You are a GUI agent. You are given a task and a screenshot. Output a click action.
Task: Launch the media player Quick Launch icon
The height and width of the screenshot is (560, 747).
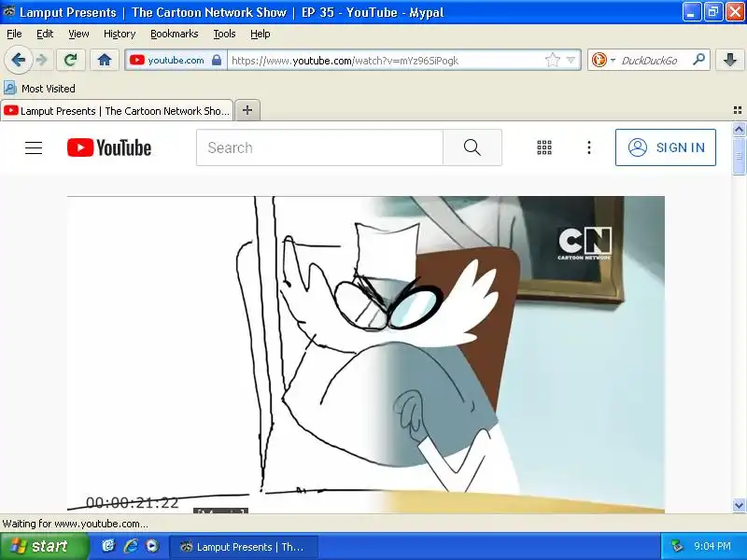pos(152,546)
